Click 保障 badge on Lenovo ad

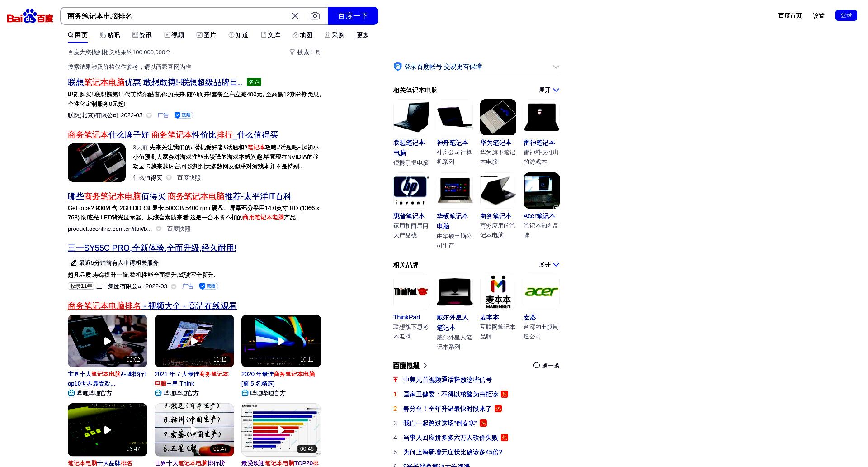184,115
